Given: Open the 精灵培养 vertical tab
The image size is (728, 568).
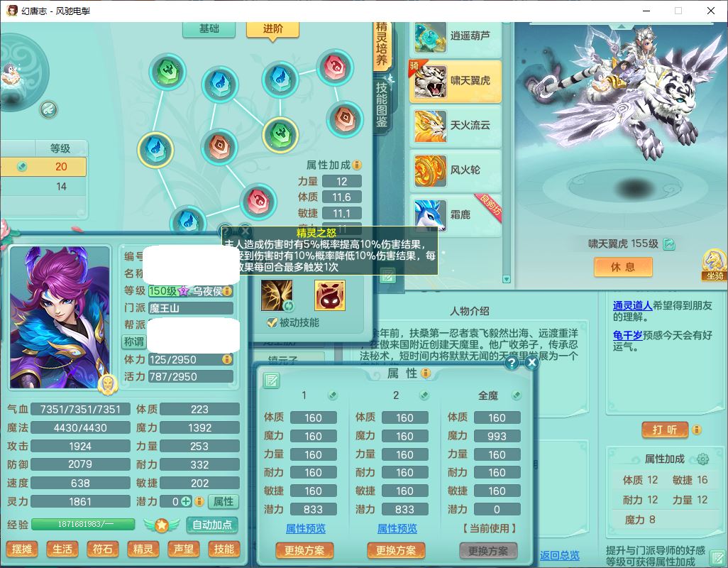Looking at the screenshot, I should [382, 45].
